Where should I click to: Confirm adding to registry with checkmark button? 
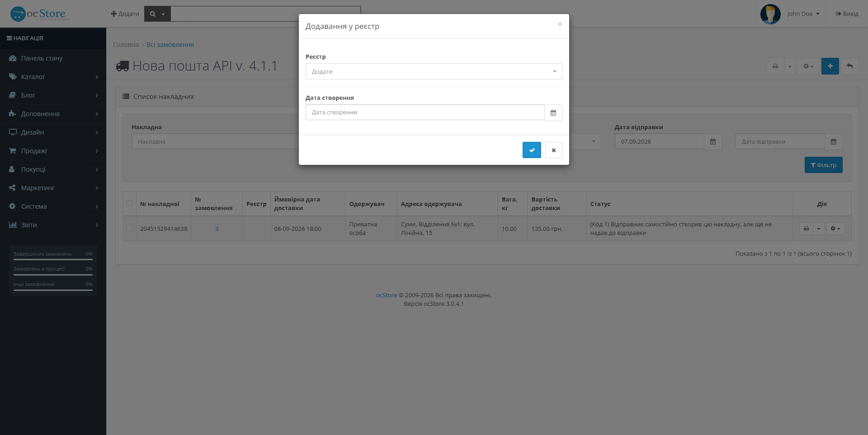point(532,150)
